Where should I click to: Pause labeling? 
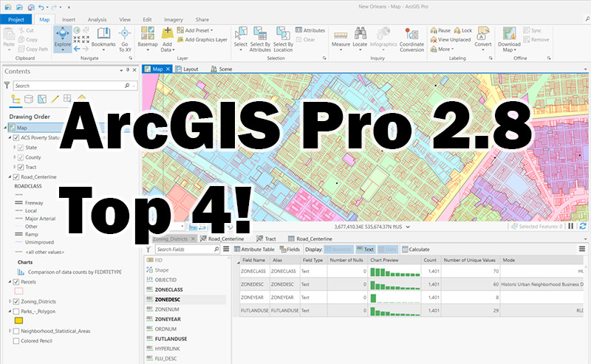coord(440,30)
